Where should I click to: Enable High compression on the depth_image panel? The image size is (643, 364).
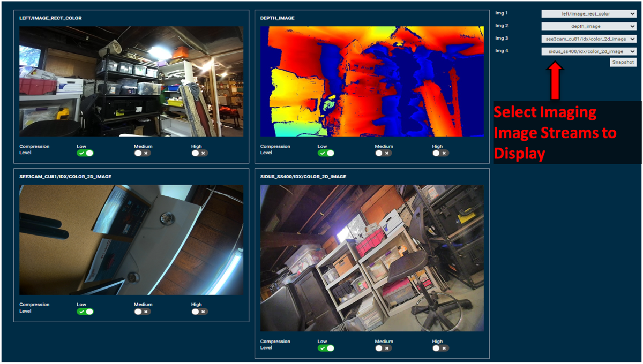[x=440, y=153]
